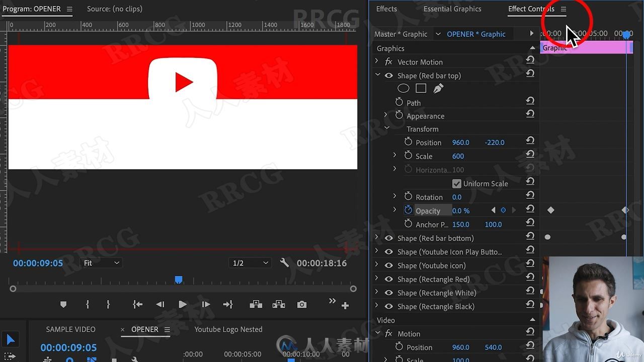Click the Lift button

click(x=256, y=305)
